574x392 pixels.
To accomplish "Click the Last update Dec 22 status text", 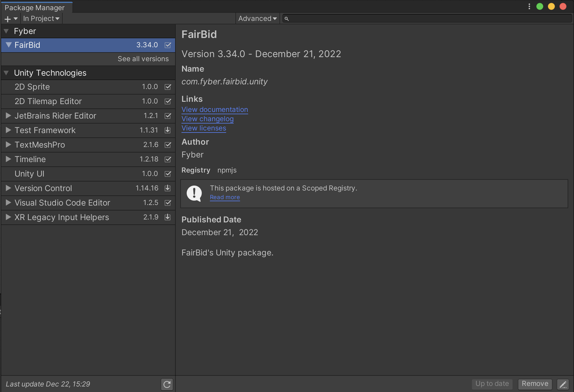I will [x=48, y=384].
